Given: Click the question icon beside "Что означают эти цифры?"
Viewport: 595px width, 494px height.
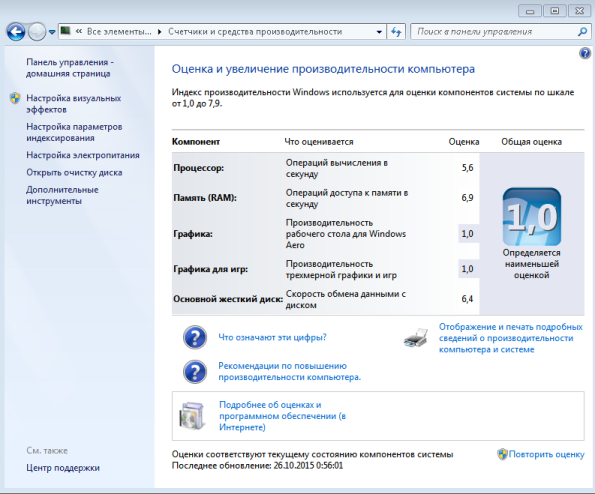Looking at the screenshot, I should tap(195, 337).
